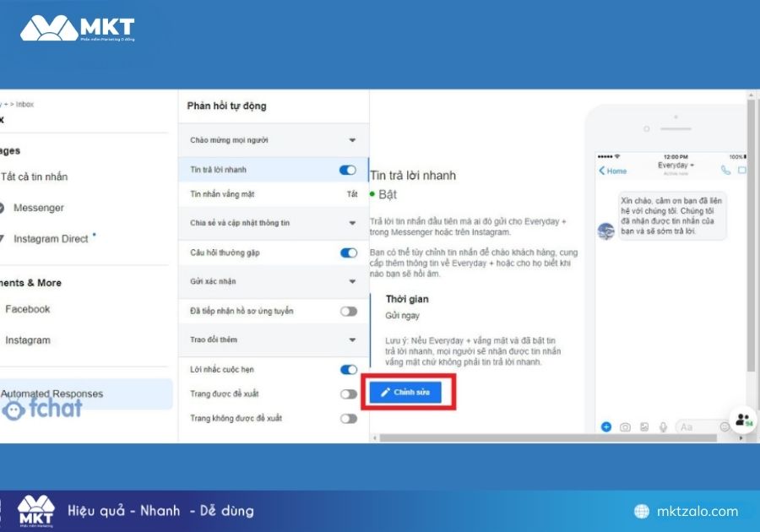Click the Aa message input field
This screenshot has width=760, height=532.
click(x=694, y=427)
